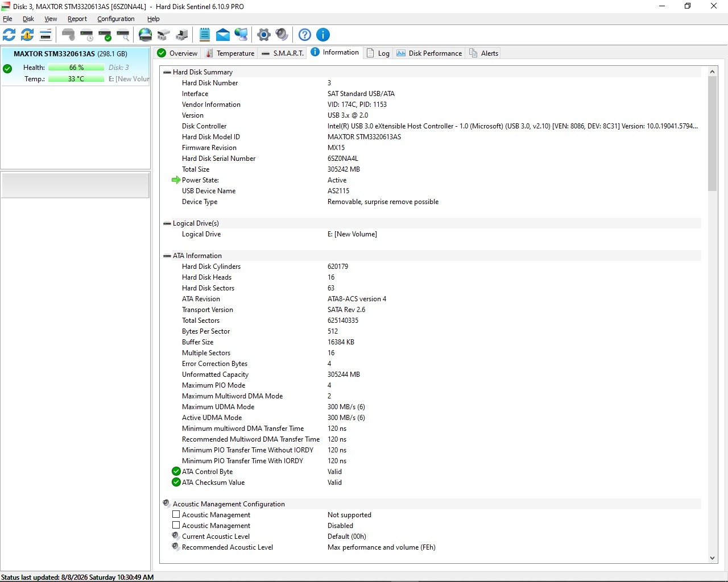Click the Firmware Revision value MX15
This screenshot has height=582, width=728.
tap(336, 148)
